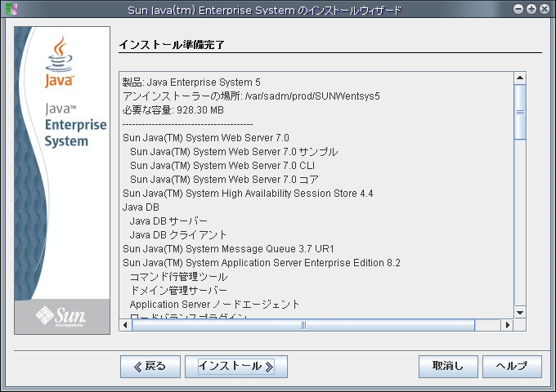This screenshot has height=392, width=556.
Task: Select the Message Queue 3.7 UR1 line
Action: click(228, 249)
